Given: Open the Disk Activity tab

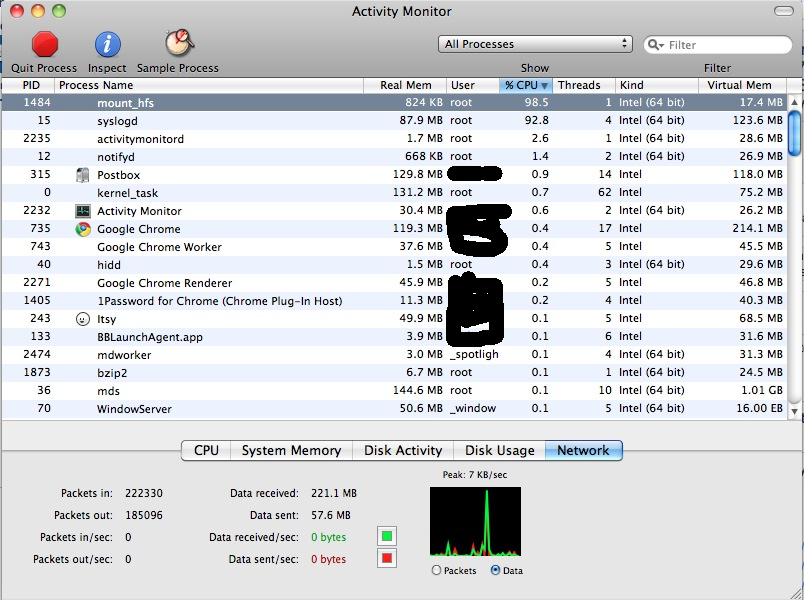Looking at the screenshot, I should pyautogui.click(x=403, y=450).
